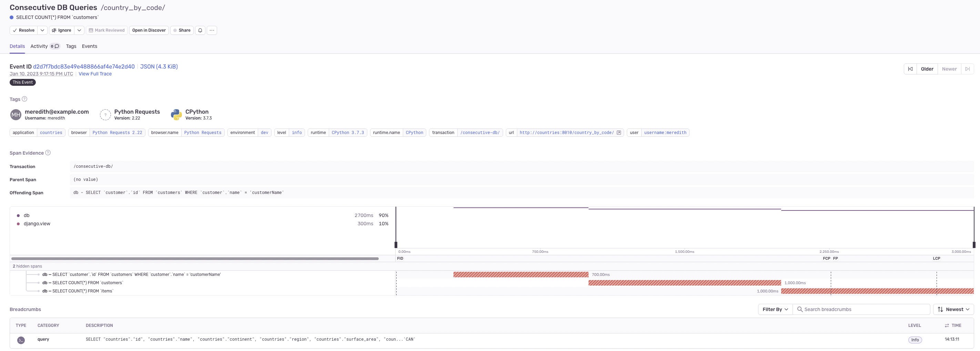Click the Mark Reviewed button
Image resolution: width=980 pixels, height=351 pixels.
[x=106, y=30]
